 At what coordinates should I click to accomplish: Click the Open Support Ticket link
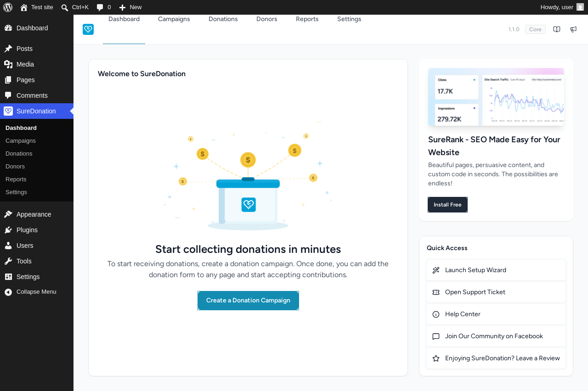pos(496,292)
